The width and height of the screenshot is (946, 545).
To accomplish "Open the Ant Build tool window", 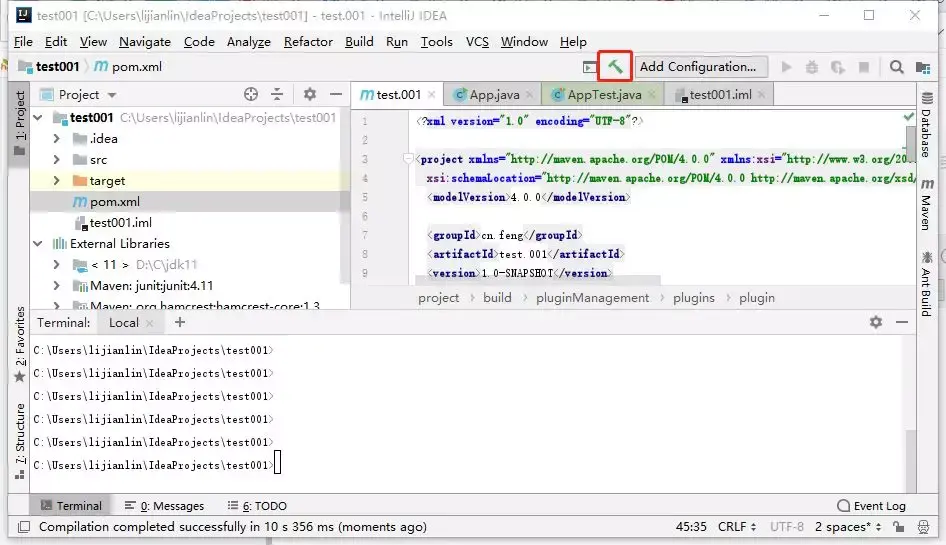I will point(927,284).
